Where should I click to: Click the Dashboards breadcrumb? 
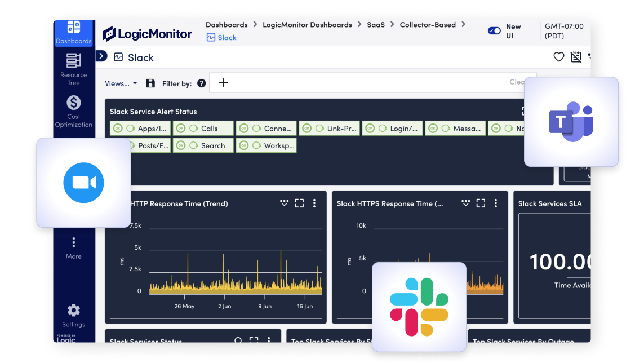[226, 25]
